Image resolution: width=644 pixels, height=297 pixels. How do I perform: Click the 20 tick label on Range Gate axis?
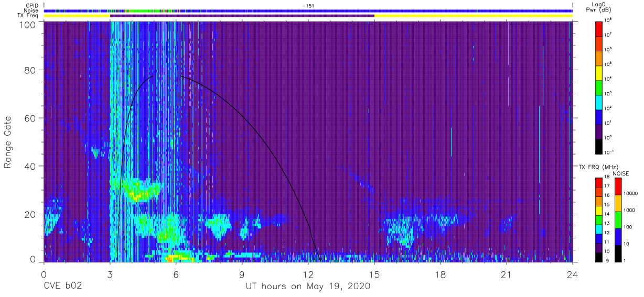[30, 214]
